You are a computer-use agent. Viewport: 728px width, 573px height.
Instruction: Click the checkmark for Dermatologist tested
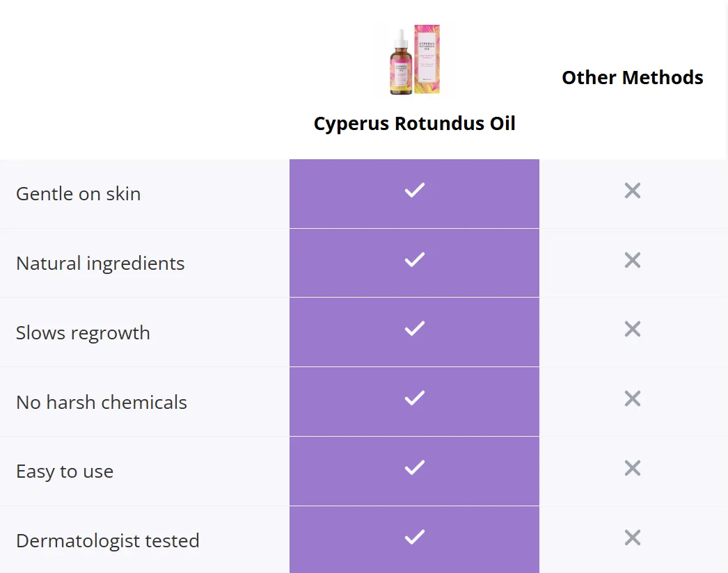tap(415, 538)
